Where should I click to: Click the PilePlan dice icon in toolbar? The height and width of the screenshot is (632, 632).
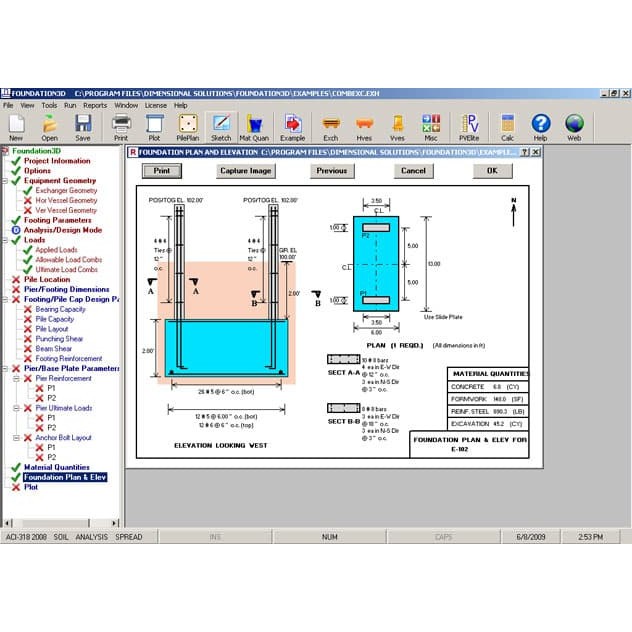(188, 125)
